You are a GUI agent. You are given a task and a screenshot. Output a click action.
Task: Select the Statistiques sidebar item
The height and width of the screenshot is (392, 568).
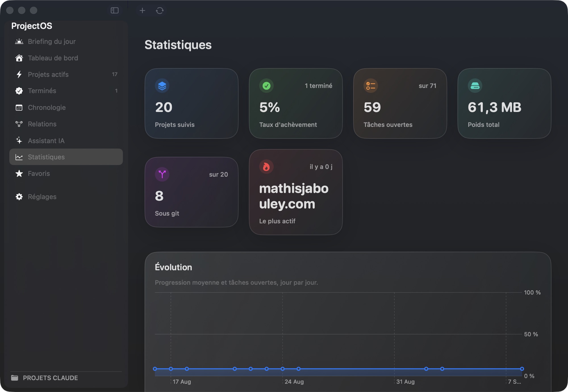pos(66,157)
